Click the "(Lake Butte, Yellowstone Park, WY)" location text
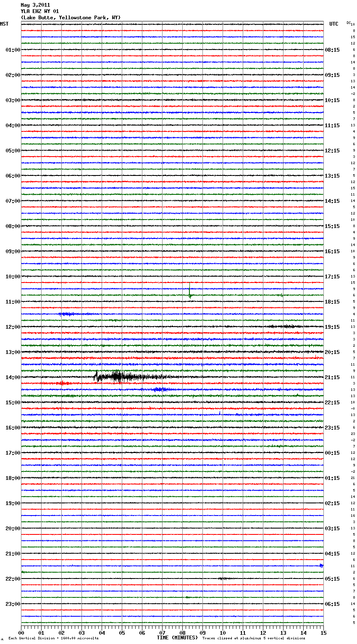357x644 pixels. click(71, 18)
